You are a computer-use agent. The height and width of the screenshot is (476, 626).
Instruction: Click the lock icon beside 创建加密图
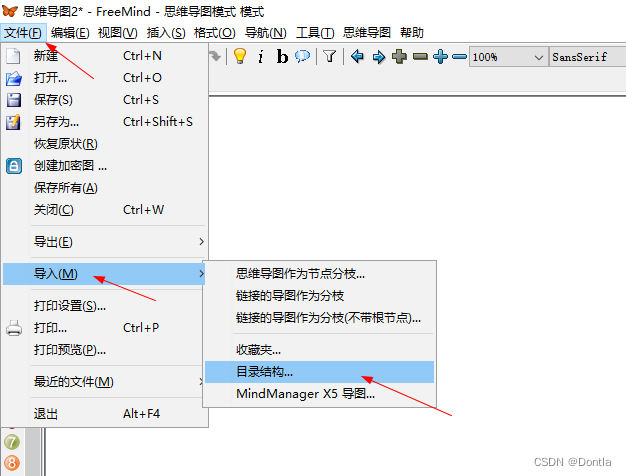14,166
